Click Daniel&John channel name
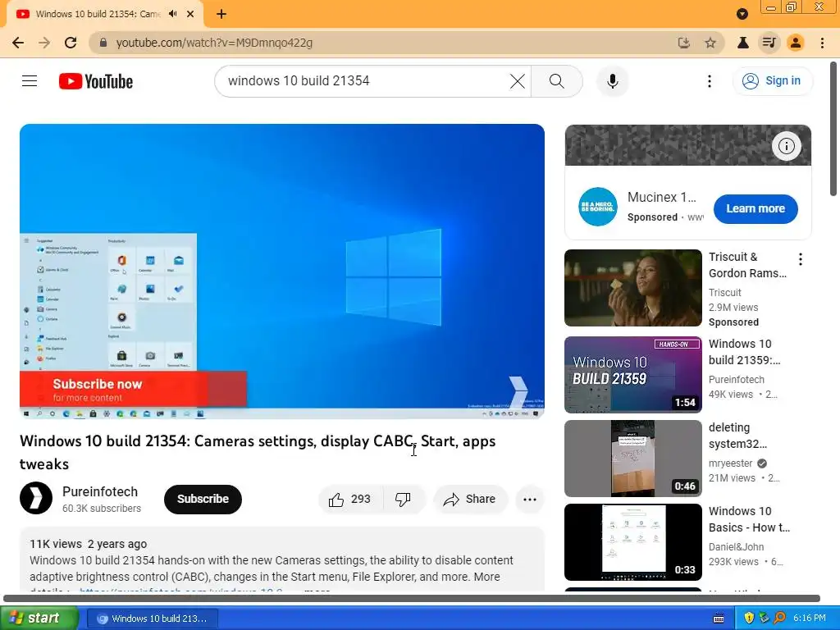The width and height of the screenshot is (840, 630). pos(737,547)
